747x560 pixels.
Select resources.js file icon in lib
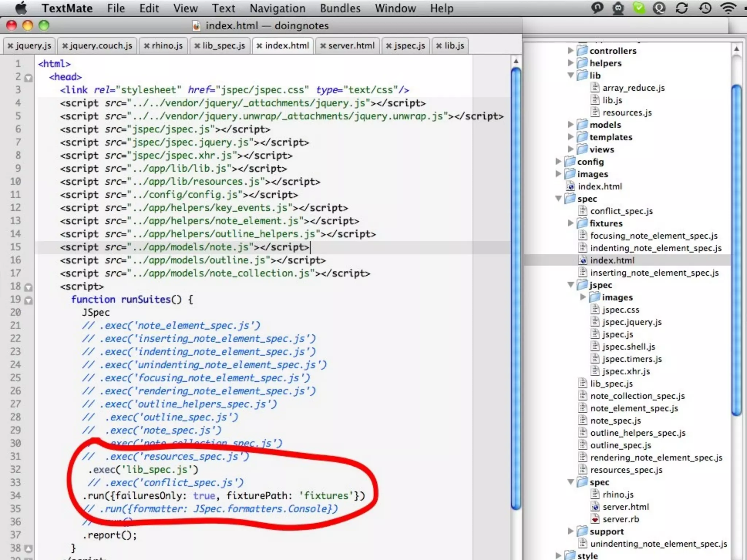coord(595,112)
